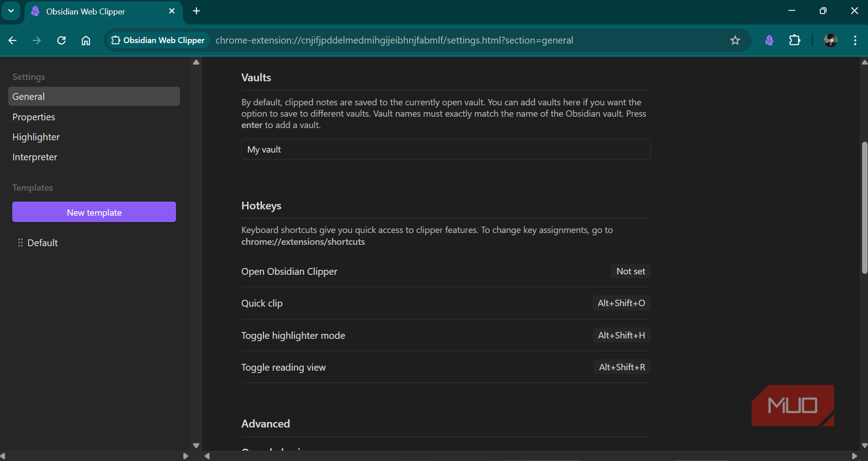The image size is (868, 461).
Task: Minimize the Chrome window
Action: point(792,11)
